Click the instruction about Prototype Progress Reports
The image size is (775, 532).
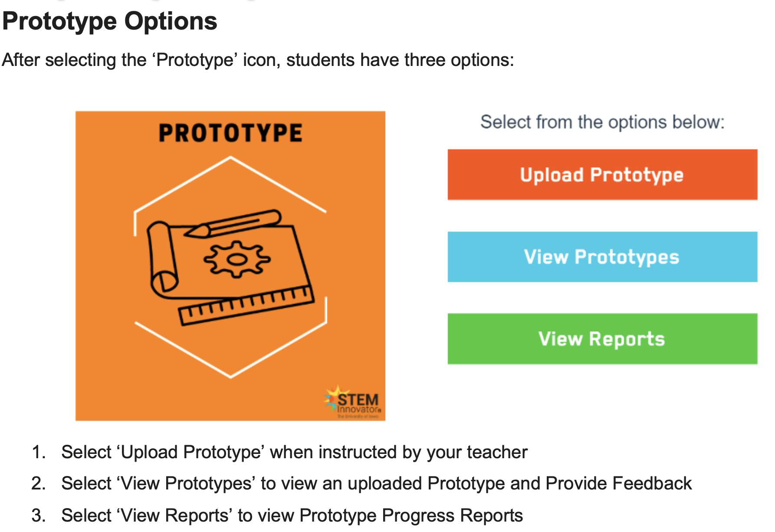click(292, 516)
